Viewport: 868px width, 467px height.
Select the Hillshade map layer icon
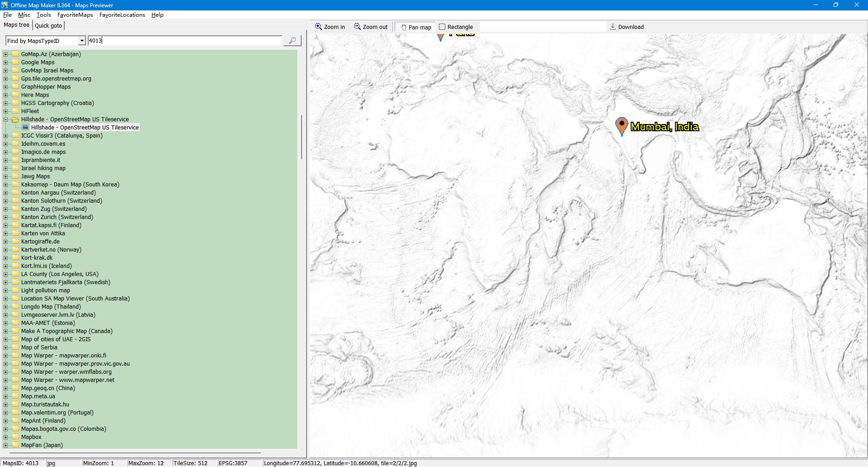[x=25, y=128]
